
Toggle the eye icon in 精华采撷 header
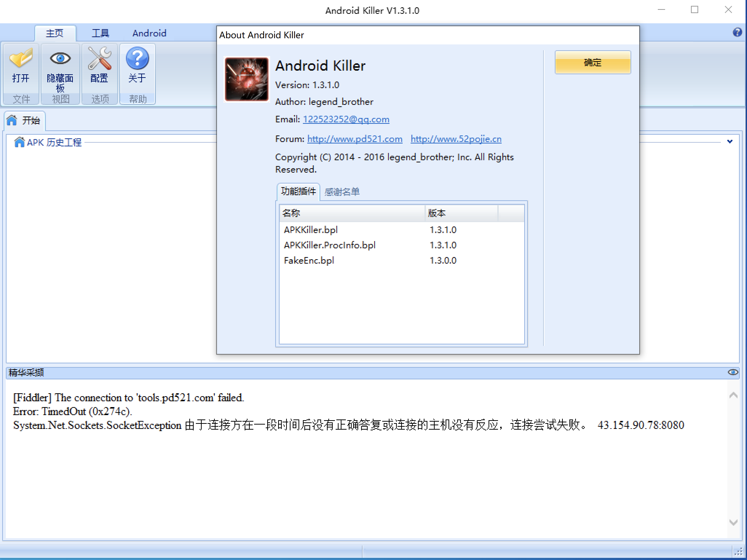click(733, 372)
